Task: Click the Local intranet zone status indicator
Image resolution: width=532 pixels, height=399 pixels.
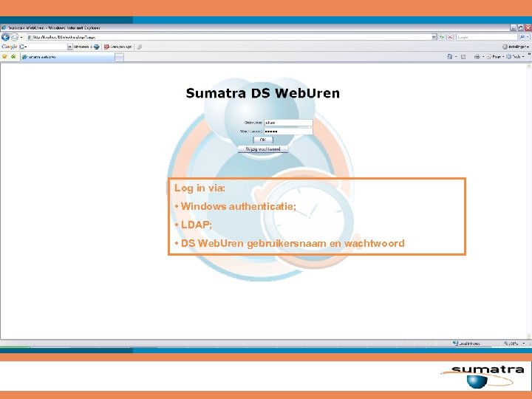Action: (467, 344)
